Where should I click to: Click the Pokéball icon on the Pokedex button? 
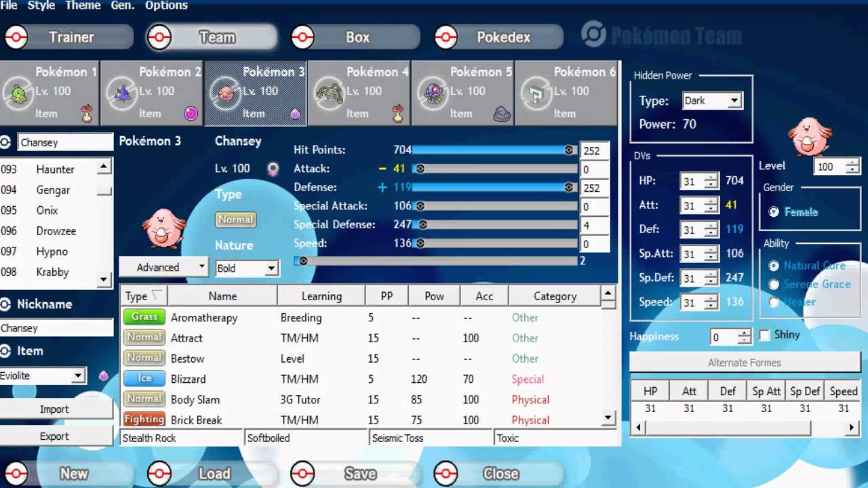point(446,37)
